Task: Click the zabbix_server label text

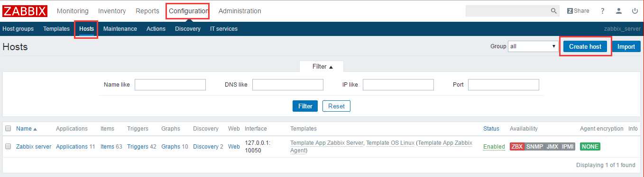Action: point(622,29)
